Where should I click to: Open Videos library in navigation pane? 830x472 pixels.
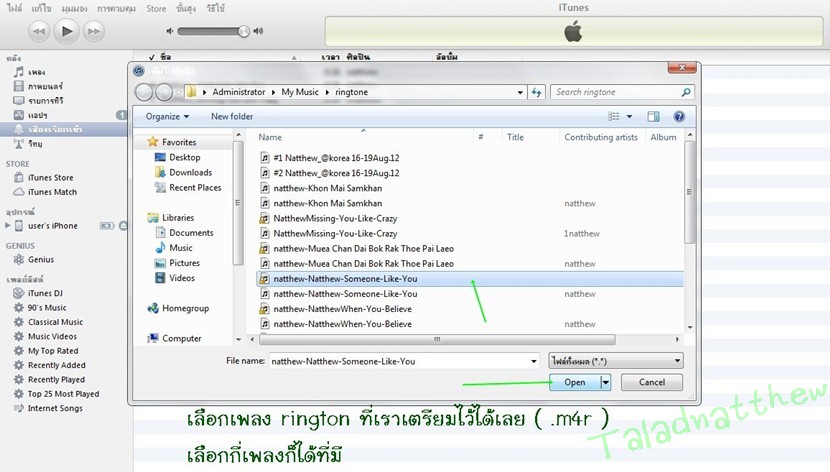click(x=175, y=278)
